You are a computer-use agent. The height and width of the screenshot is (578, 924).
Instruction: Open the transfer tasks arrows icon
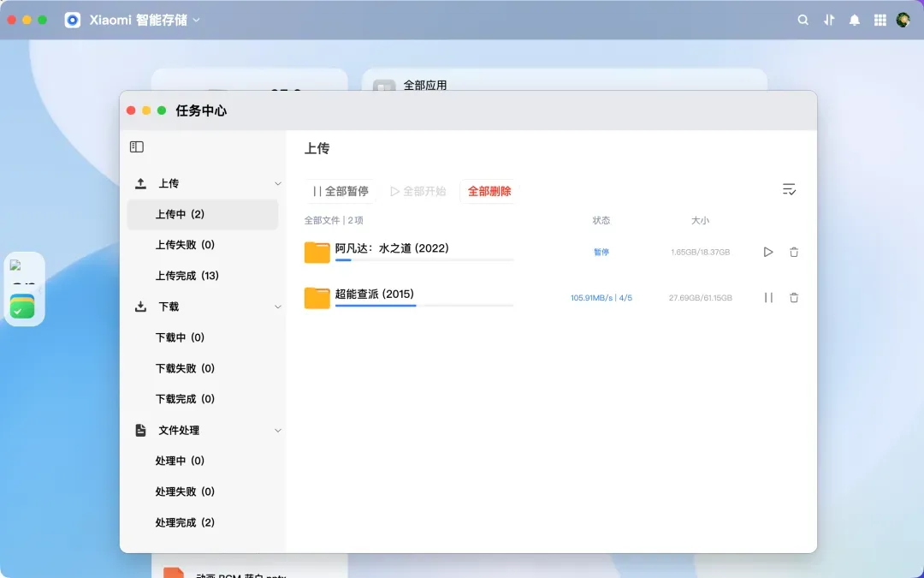click(829, 20)
